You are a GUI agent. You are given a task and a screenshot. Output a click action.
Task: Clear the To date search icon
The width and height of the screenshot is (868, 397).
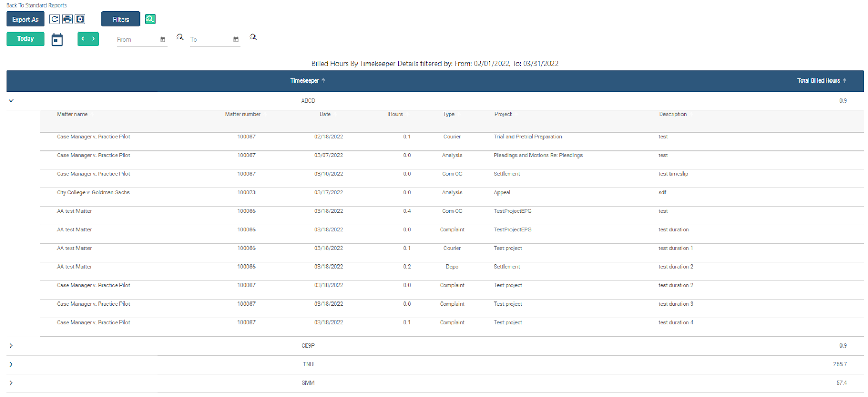click(x=253, y=37)
